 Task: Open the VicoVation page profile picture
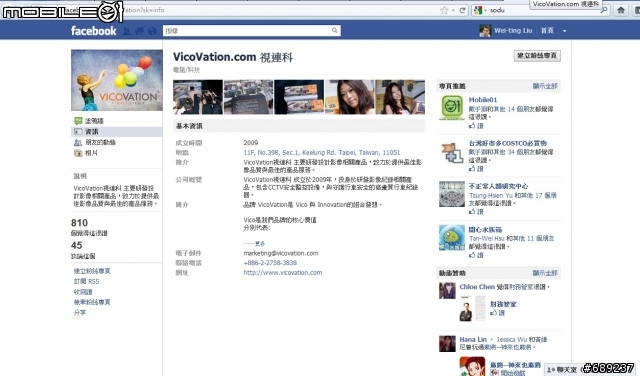click(x=117, y=80)
